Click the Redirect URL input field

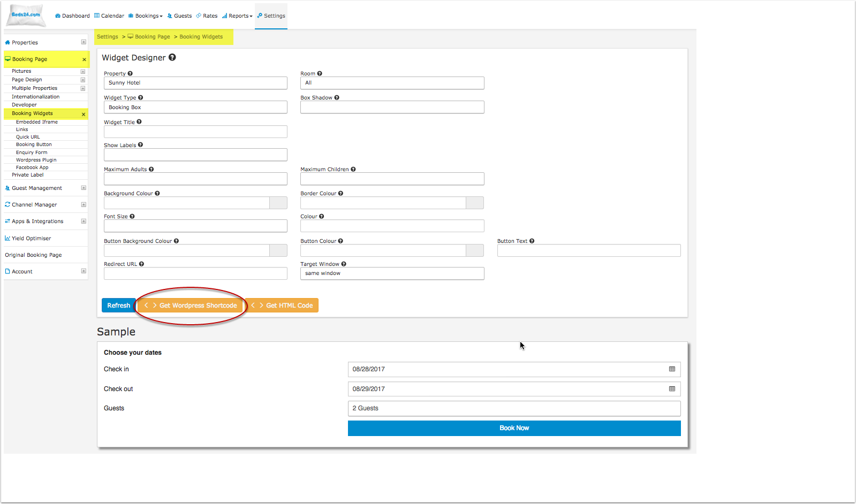click(x=195, y=273)
